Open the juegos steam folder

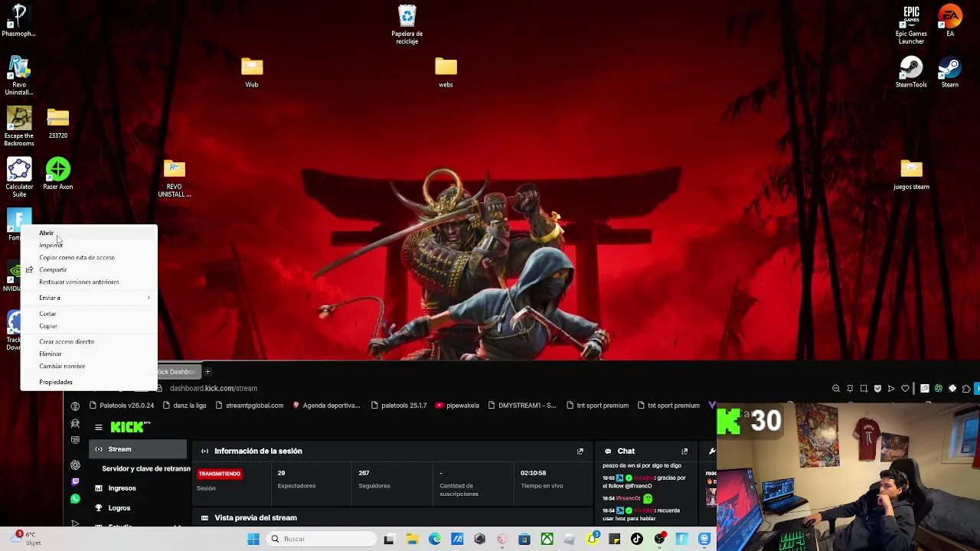click(x=911, y=174)
